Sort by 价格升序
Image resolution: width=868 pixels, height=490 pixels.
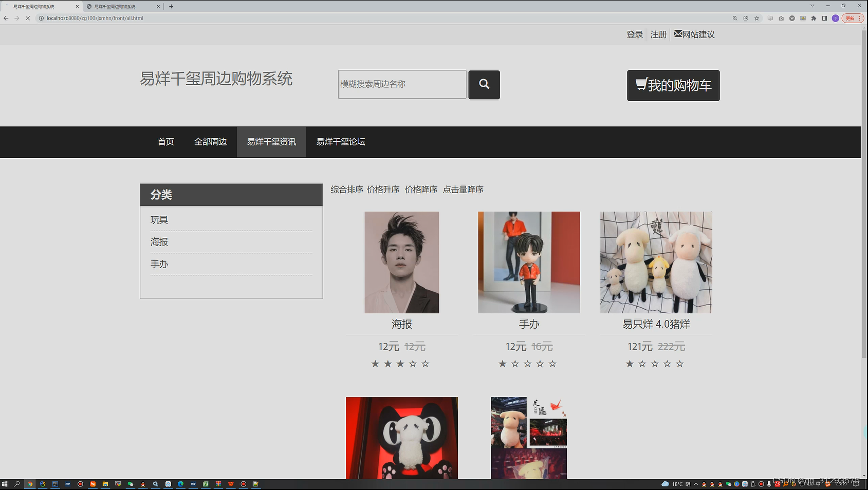pos(383,190)
